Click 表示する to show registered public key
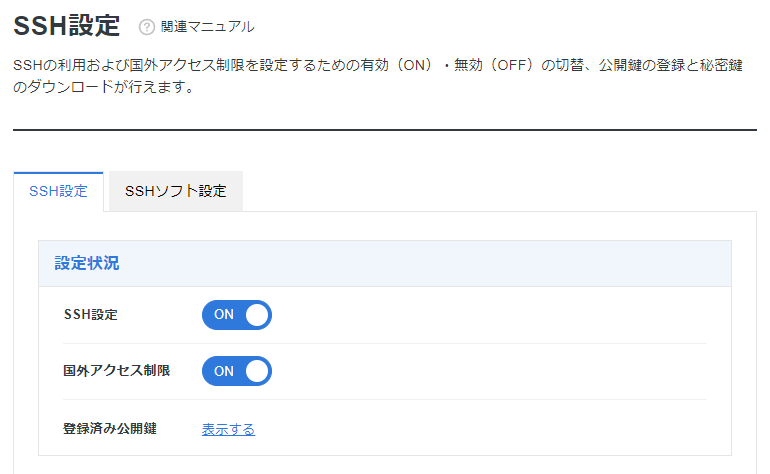The width and height of the screenshot is (770, 474). click(228, 429)
